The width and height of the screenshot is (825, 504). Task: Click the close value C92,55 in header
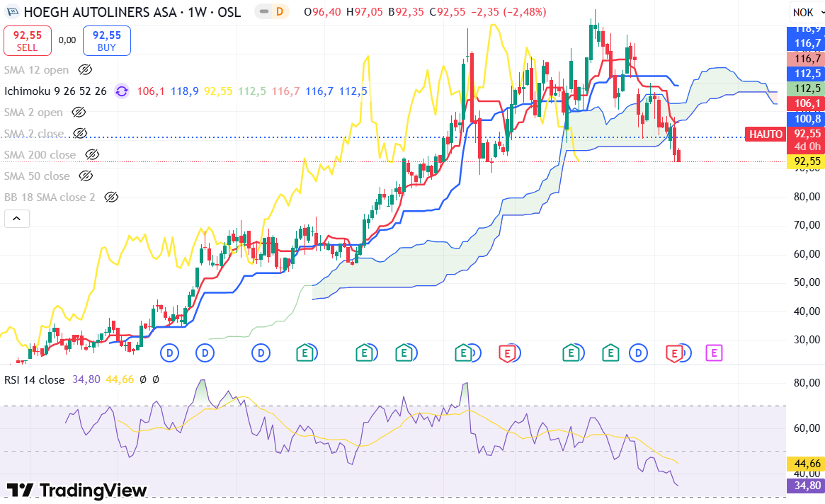tap(448, 12)
